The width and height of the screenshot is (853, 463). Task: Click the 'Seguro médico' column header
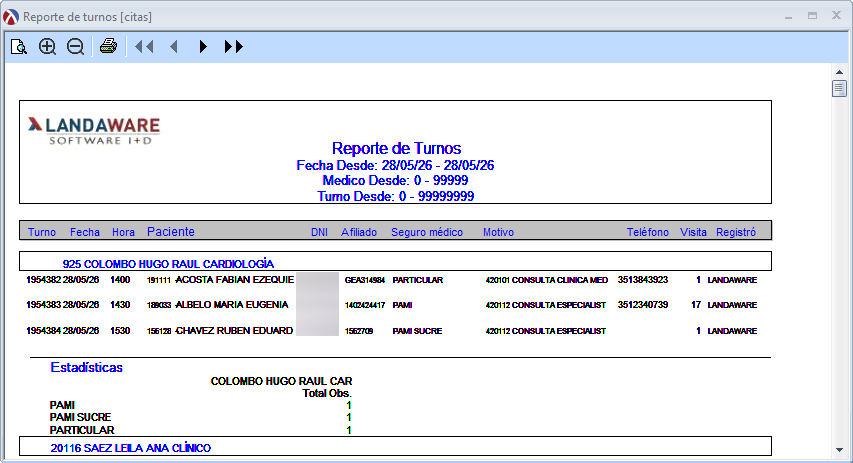pyautogui.click(x=427, y=232)
